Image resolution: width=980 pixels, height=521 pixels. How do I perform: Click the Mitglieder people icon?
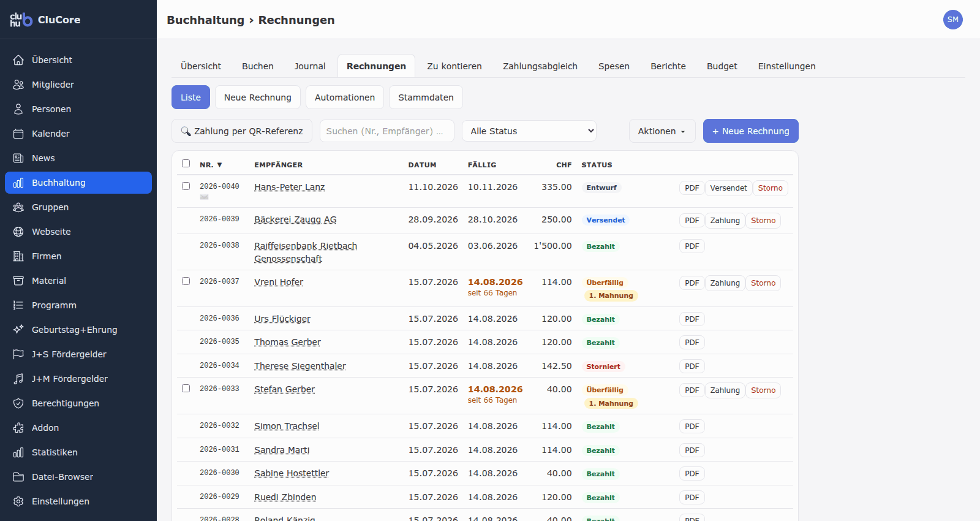pos(18,85)
